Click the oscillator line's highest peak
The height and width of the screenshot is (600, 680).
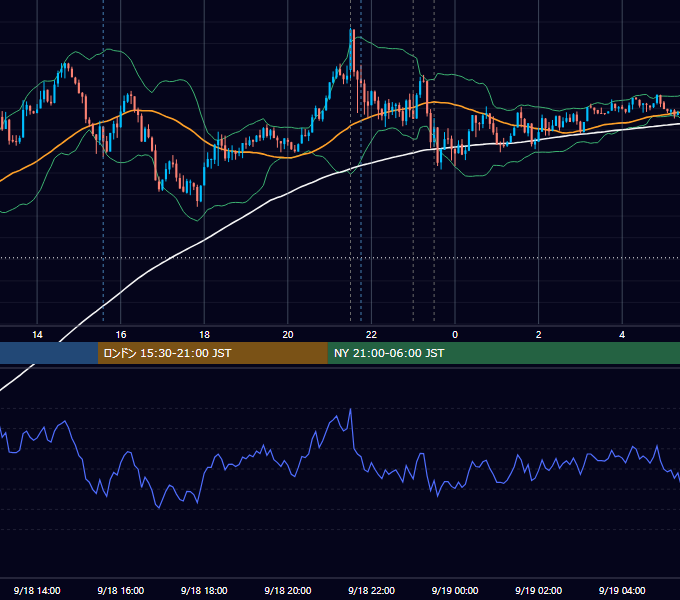350,409
